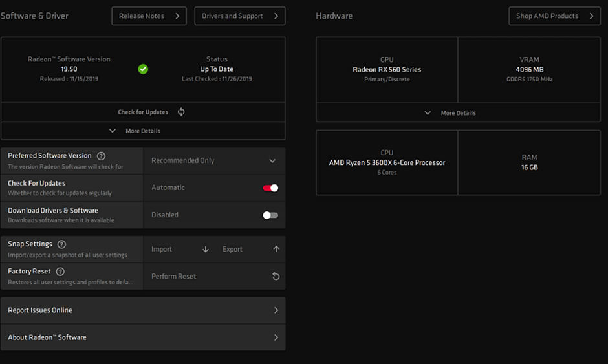Click Export snapshot settings
The width and height of the screenshot is (608, 364).
(250, 250)
